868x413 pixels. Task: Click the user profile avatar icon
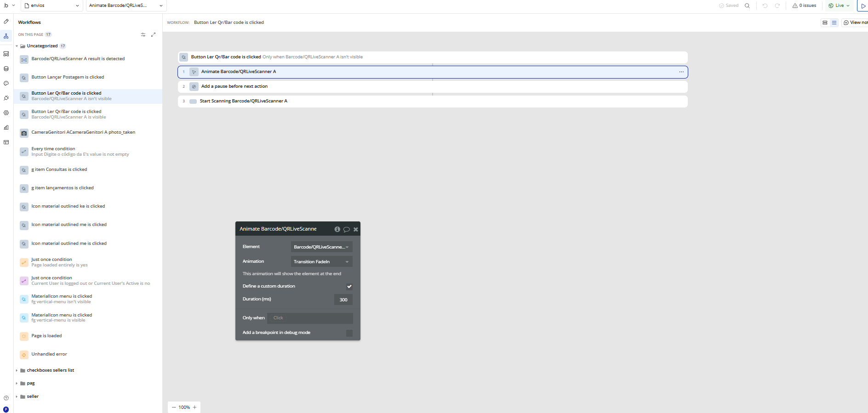point(6,409)
